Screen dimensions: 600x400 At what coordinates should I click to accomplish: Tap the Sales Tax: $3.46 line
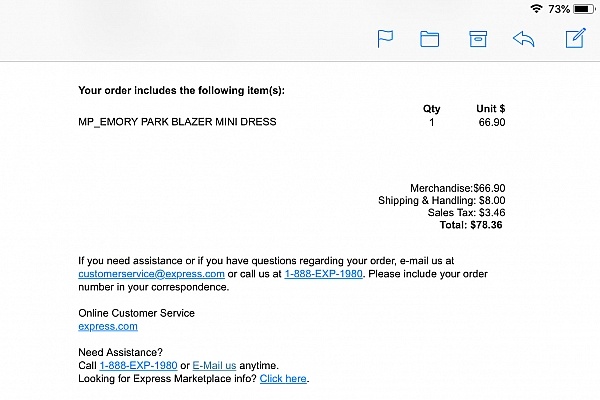click(x=466, y=212)
